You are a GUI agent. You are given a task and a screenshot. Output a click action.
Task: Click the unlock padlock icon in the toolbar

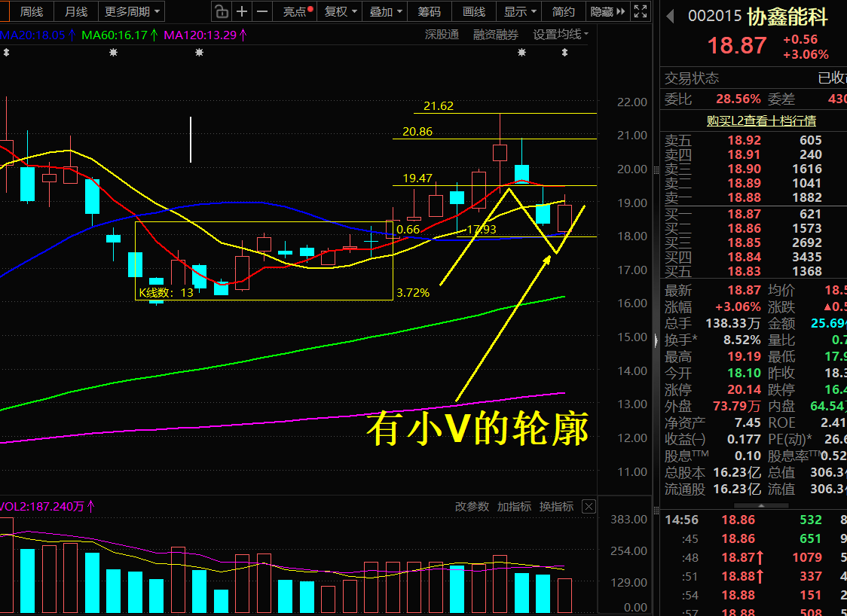tap(221, 11)
